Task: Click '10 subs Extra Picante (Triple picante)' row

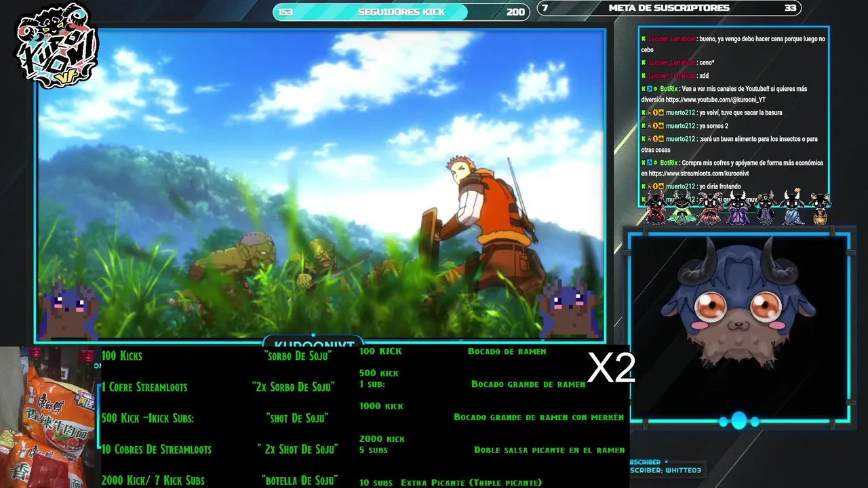Action: (x=450, y=483)
